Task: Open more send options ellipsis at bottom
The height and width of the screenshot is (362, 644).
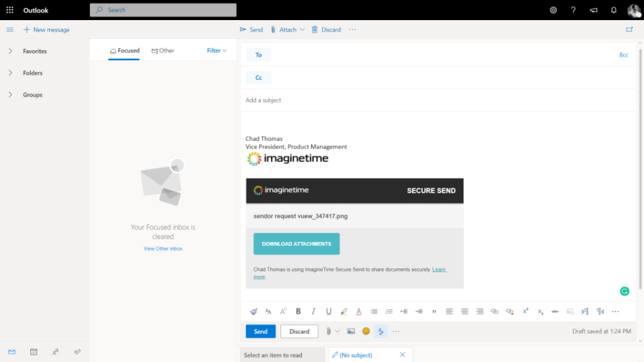Action: [x=396, y=331]
